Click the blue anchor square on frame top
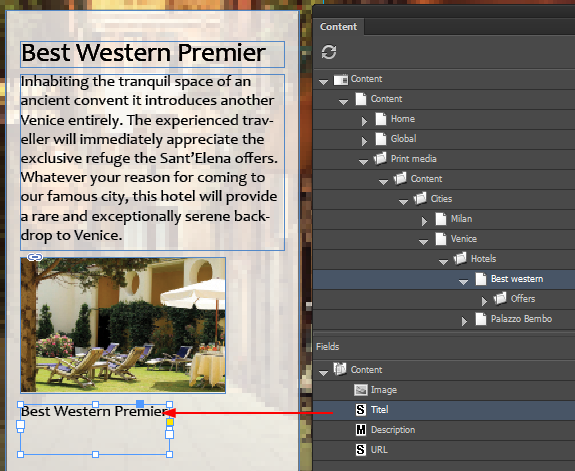Viewport: 575px width, 471px height. pyautogui.click(x=140, y=404)
